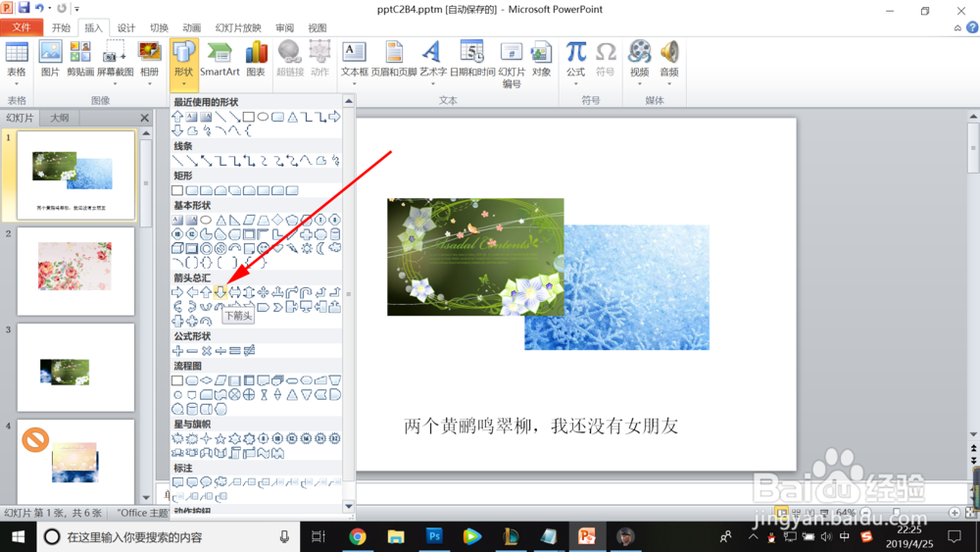Image resolution: width=980 pixels, height=552 pixels.
Task: Insert 幻灯片编号 slide number
Action: coord(512,64)
